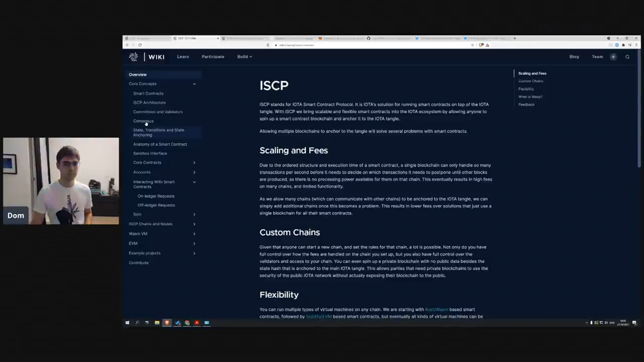Open Consensus sidebar page
644x362 pixels.
tap(143, 121)
